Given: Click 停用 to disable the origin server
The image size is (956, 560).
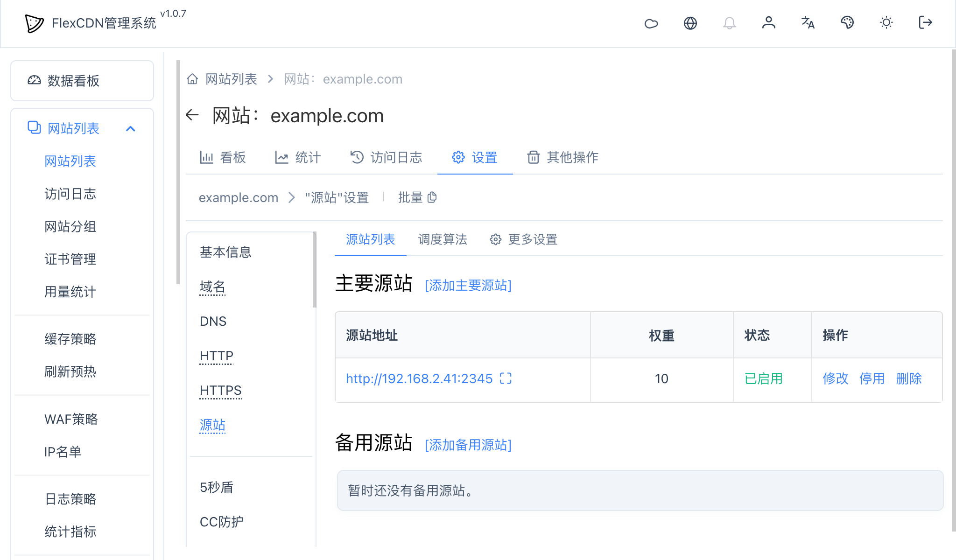Looking at the screenshot, I should [x=872, y=379].
